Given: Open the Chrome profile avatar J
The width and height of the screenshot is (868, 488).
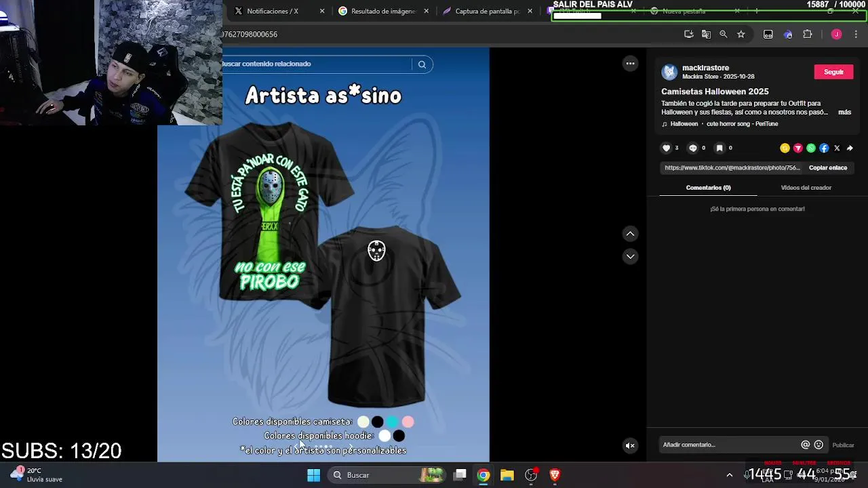Looking at the screenshot, I should tap(836, 34).
